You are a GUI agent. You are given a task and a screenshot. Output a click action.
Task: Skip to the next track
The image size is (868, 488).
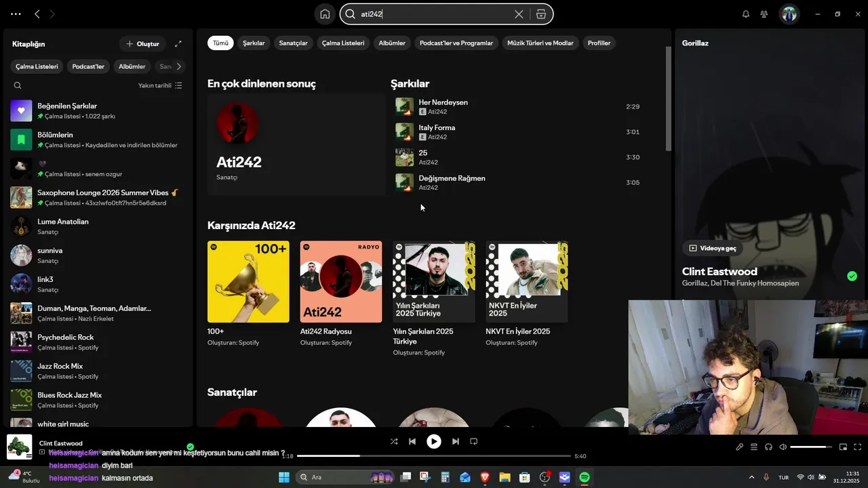(x=456, y=441)
